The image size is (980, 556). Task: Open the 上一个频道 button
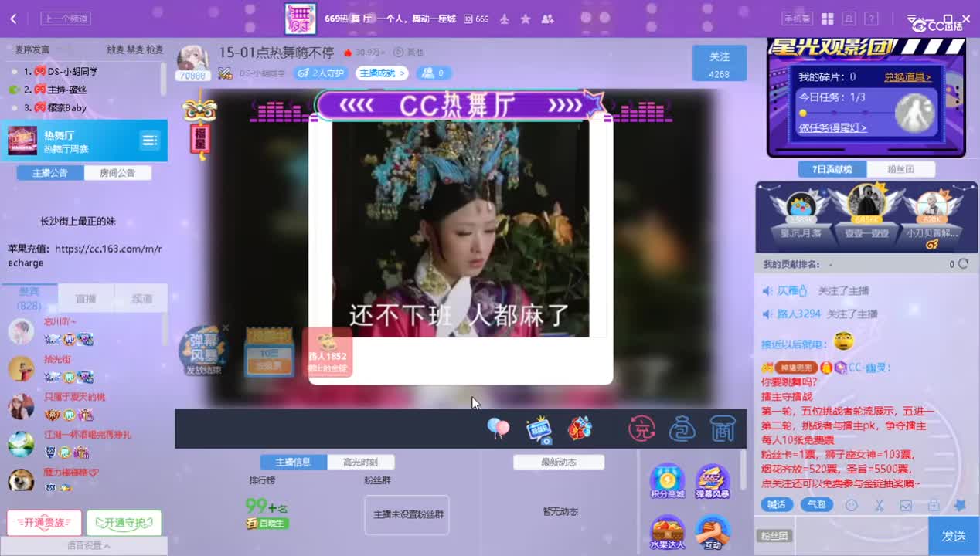(x=66, y=19)
